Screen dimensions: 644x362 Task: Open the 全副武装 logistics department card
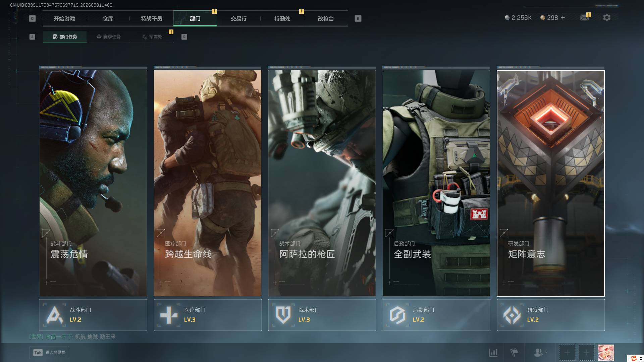(436, 183)
